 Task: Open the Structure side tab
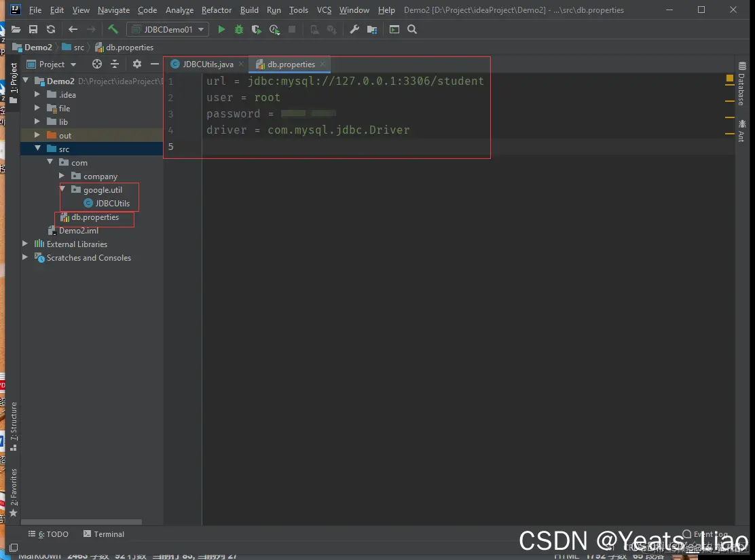pyautogui.click(x=14, y=426)
